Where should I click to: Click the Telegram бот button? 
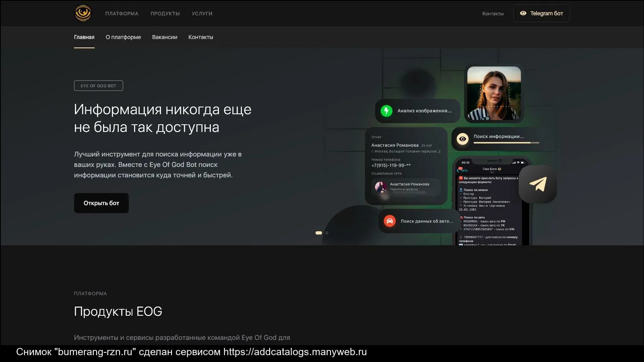tap(541, 13)
